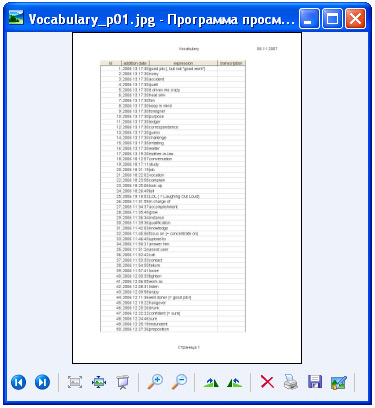The image size is (375, 408).
Task: Click the displayed Vocabulary page preview
Action: [x=187, y=198]
